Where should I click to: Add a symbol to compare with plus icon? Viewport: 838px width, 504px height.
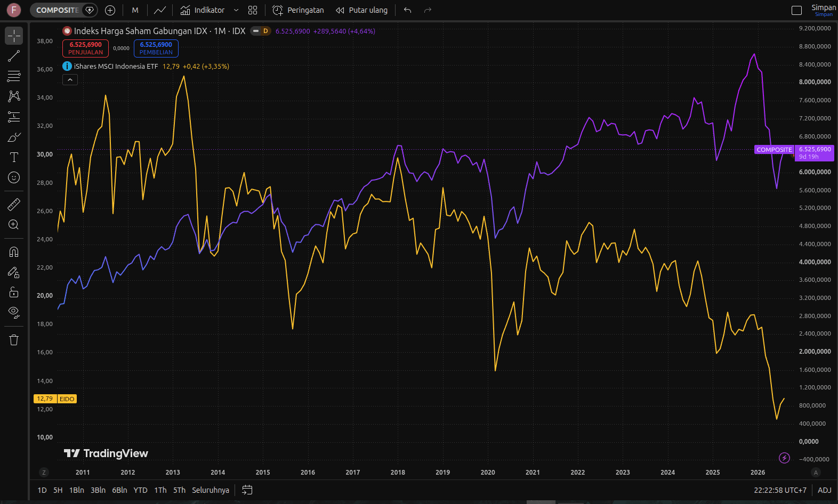110,10
